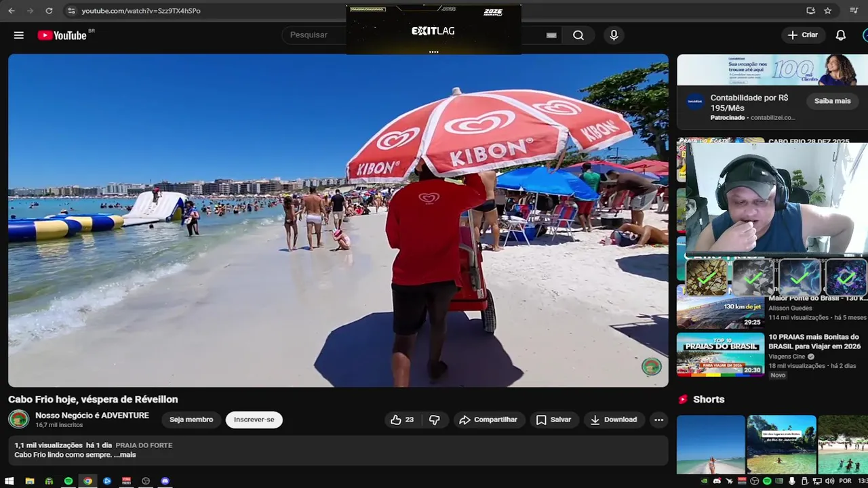
Task: Download the video
Action: (614, 420)
